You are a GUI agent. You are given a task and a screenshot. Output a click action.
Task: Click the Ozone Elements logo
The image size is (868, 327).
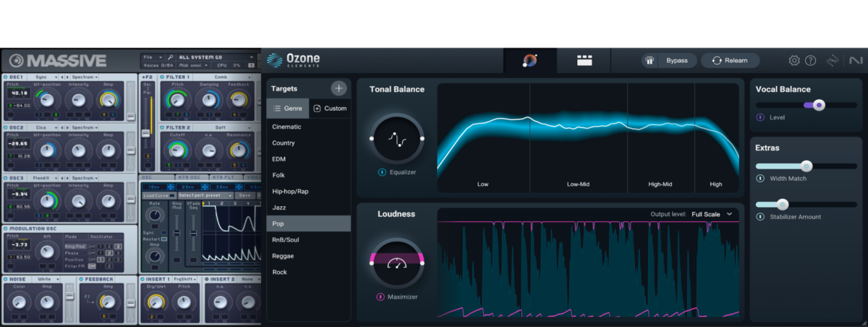point(294,61)
